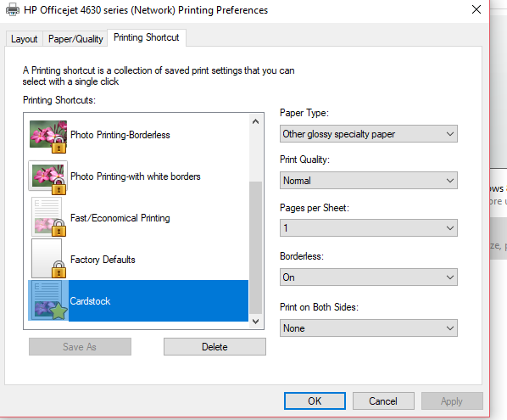Confirm with the OK button
This screenshot has width=507, height=420.
(x=315, y=400)
